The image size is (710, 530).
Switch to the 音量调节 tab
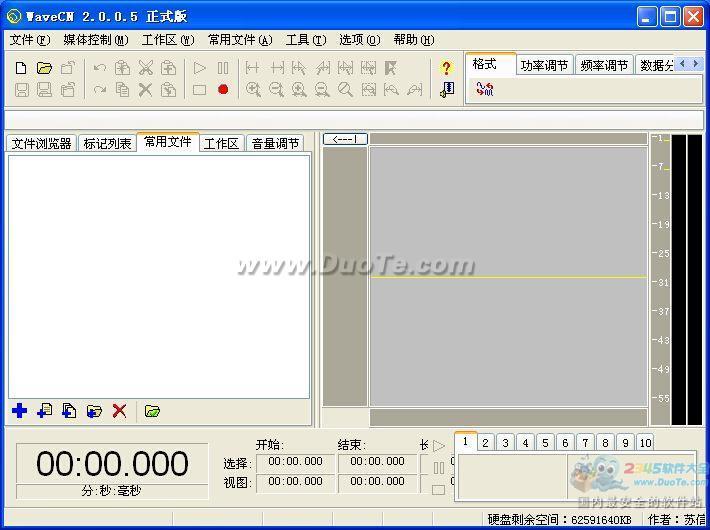click(275, 143)
